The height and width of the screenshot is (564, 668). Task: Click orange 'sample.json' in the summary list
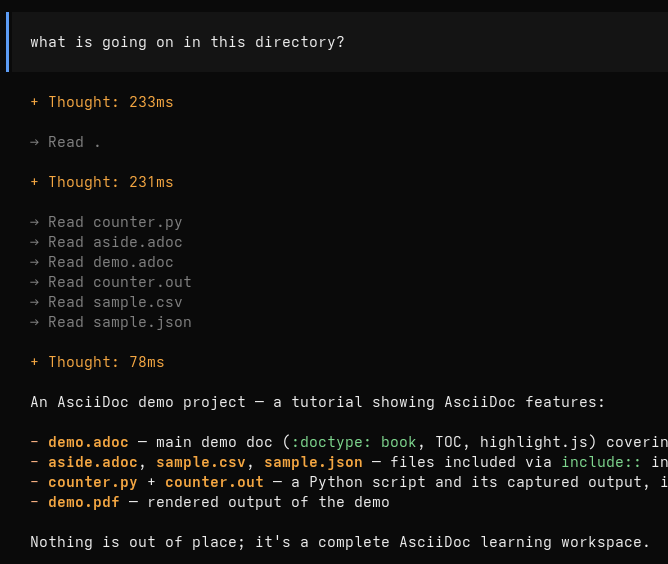pyautogui.click(x=313, y=462)
